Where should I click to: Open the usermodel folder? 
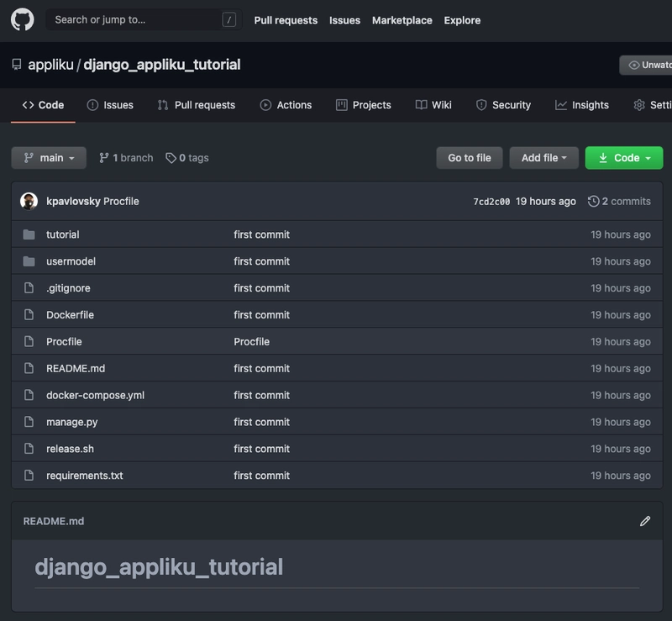coord(71,261)
